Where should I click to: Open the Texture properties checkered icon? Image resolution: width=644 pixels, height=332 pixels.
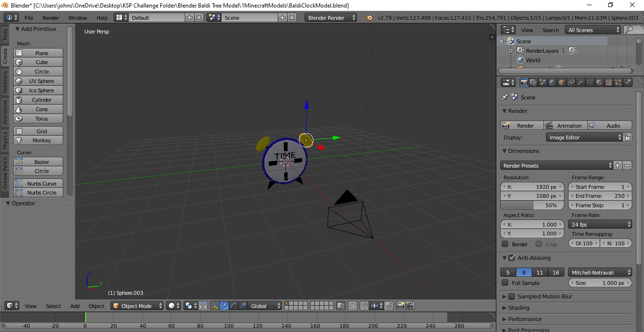pos(608,82)
